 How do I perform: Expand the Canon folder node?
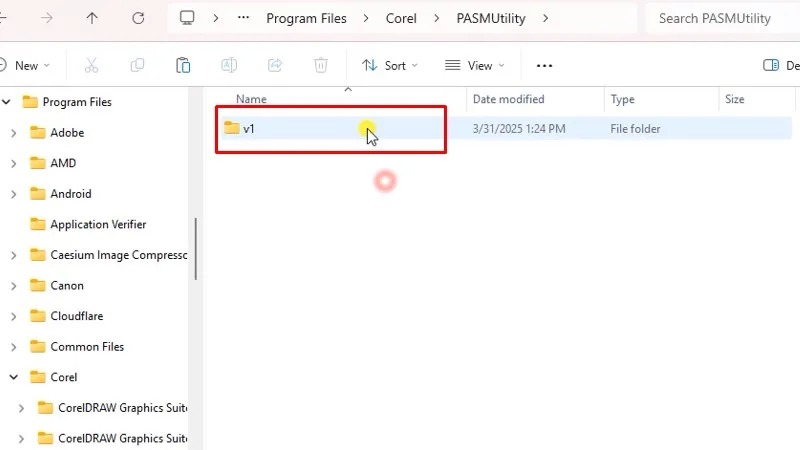(x=13, y=286)
